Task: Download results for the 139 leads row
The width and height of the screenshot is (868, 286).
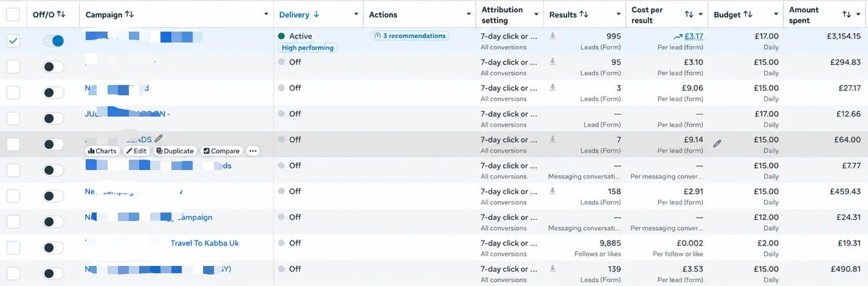Action: click(553, 268)
